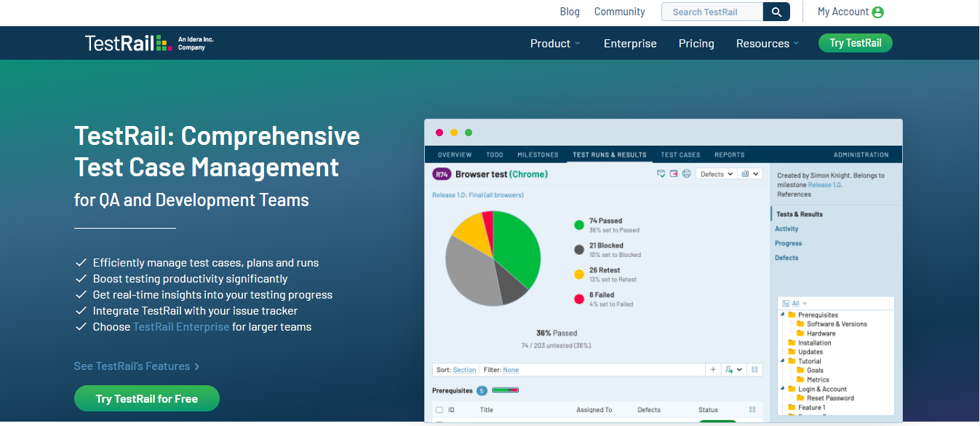Screen dimensions: 980x426
Task: Open the REPORTS tab
Action: click(729, 154)
